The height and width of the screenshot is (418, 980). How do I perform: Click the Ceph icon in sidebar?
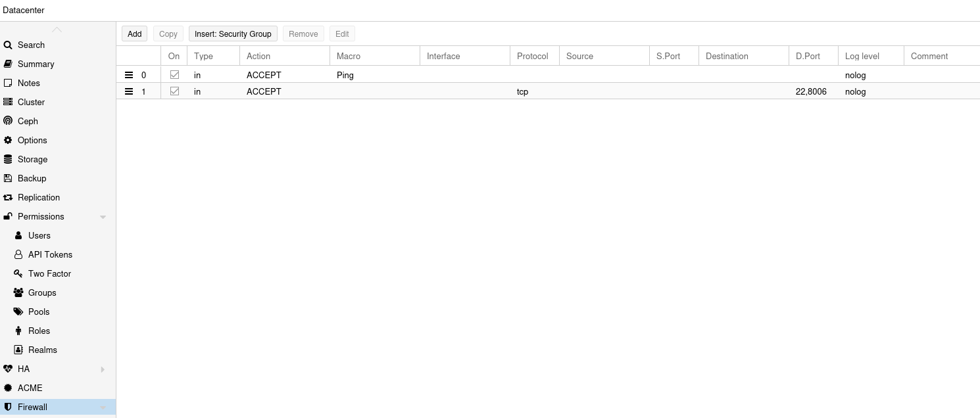8,121
